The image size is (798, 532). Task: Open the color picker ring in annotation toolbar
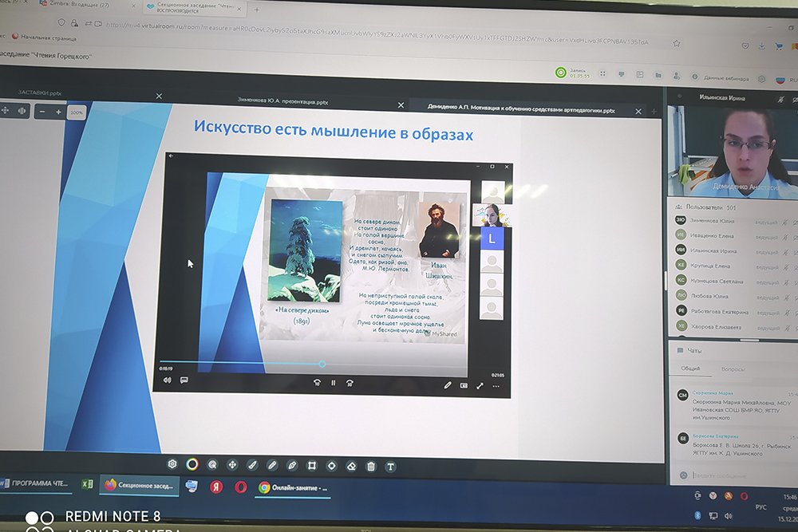[x=192, y=463]
